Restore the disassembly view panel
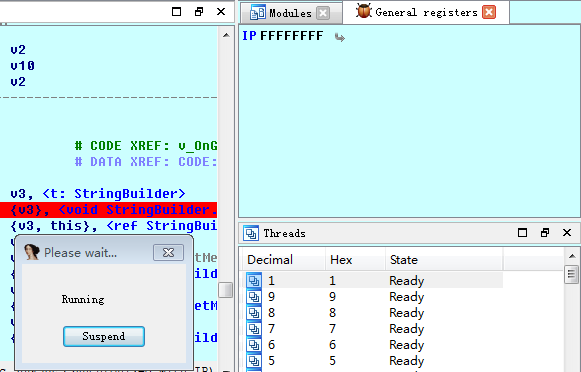The image size is (581, 372). 199,12
